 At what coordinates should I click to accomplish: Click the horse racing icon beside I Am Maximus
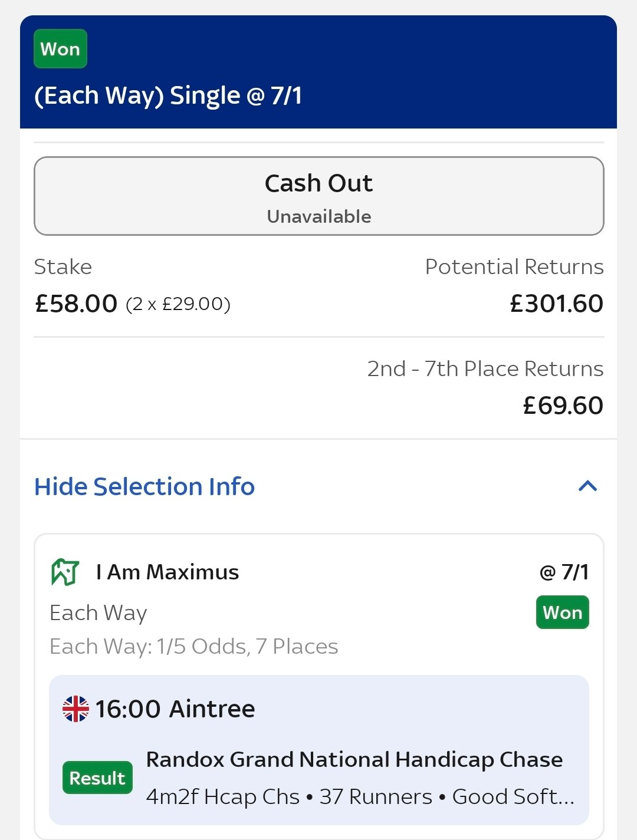tap(65, 572)
